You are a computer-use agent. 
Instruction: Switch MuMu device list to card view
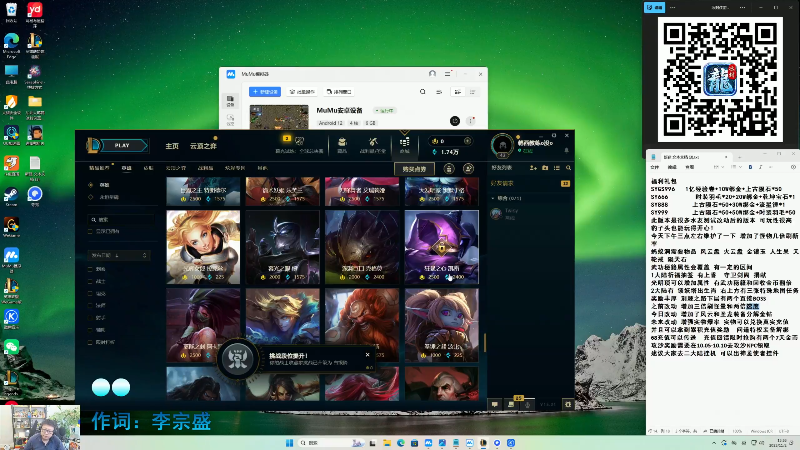(458, 92)
